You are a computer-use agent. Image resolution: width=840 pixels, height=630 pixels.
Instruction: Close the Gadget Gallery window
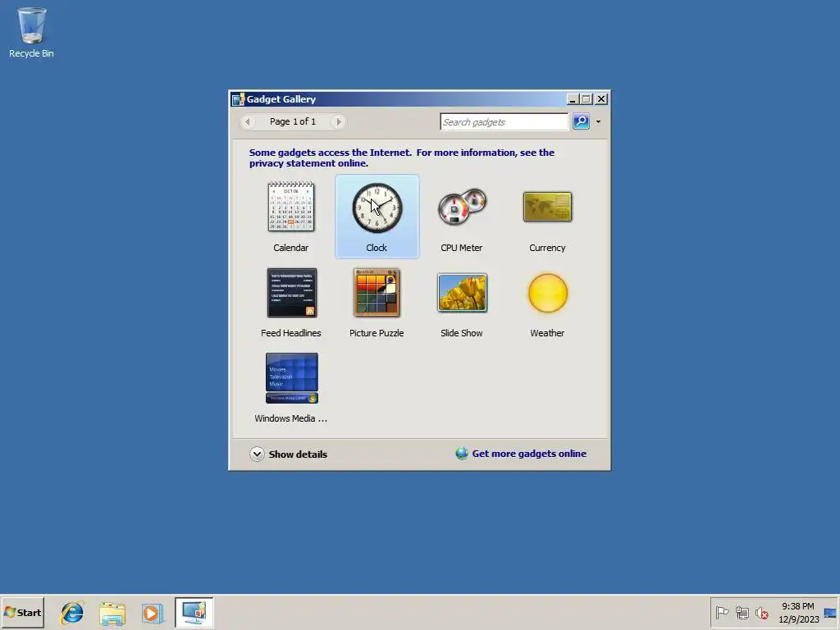[601, 99]
